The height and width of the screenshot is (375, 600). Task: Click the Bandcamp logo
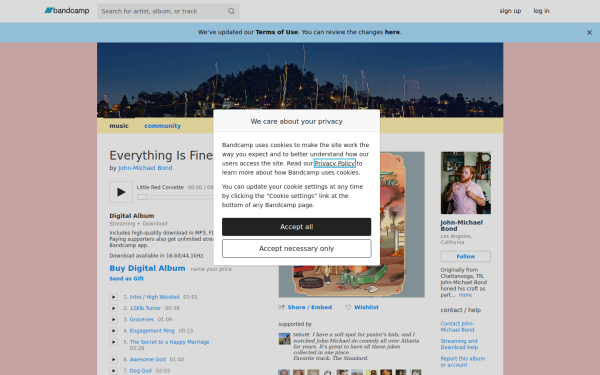[67, 11]
